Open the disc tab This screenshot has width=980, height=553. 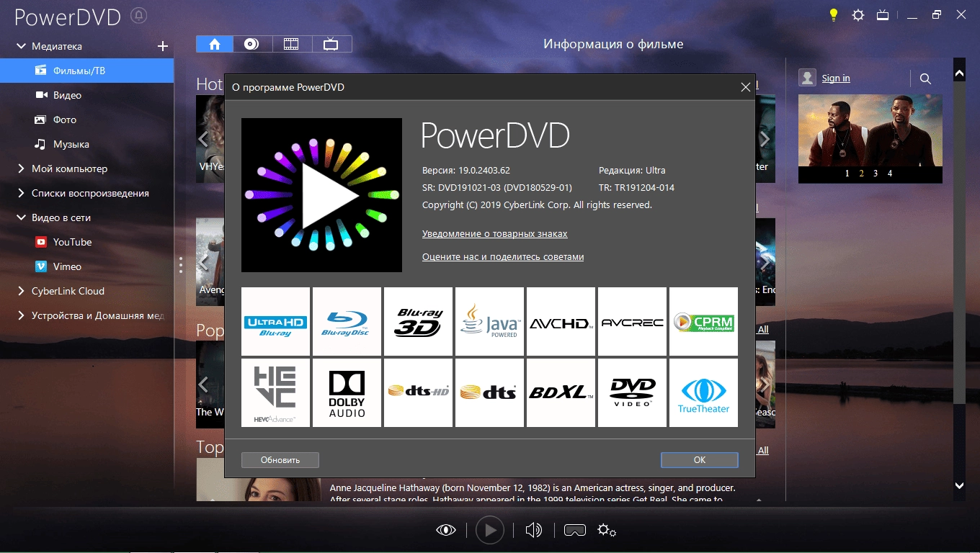(x=251, y=44)
